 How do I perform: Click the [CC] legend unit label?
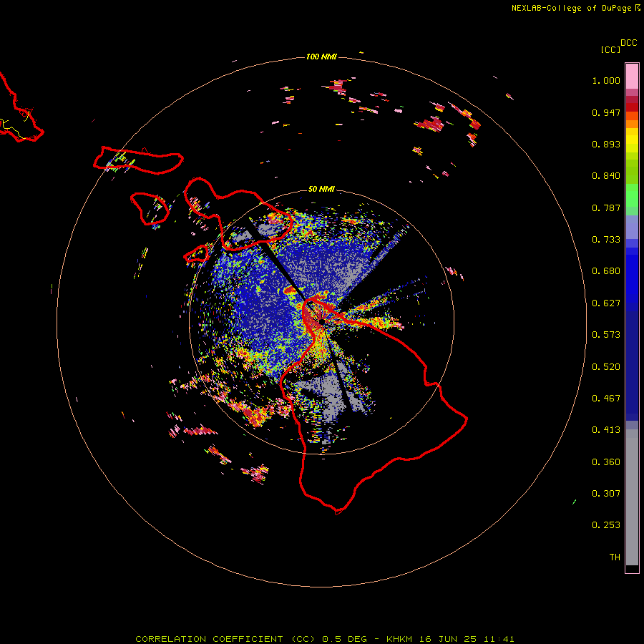[x=610, y=49]
